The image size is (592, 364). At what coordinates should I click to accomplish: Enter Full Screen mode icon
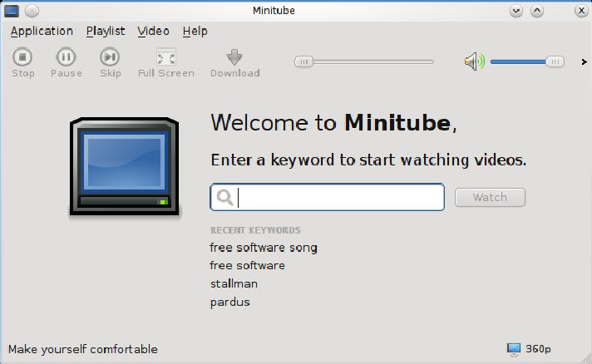click(166, 57)
